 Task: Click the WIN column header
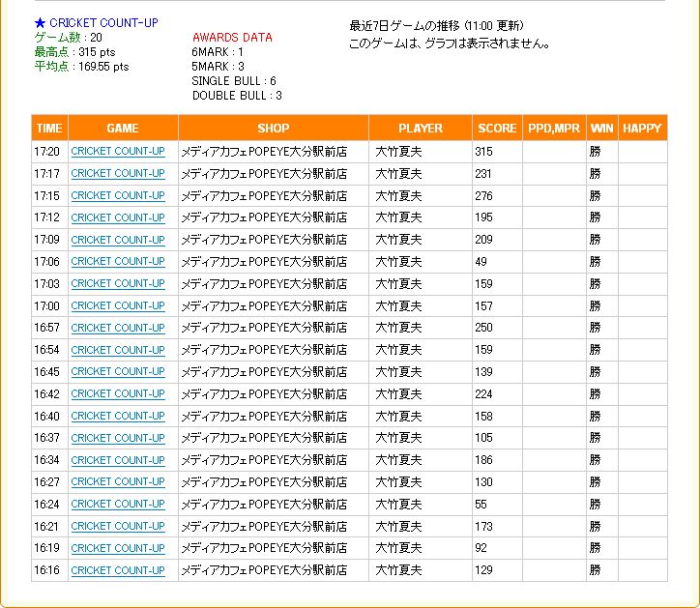tap(601, 129)
